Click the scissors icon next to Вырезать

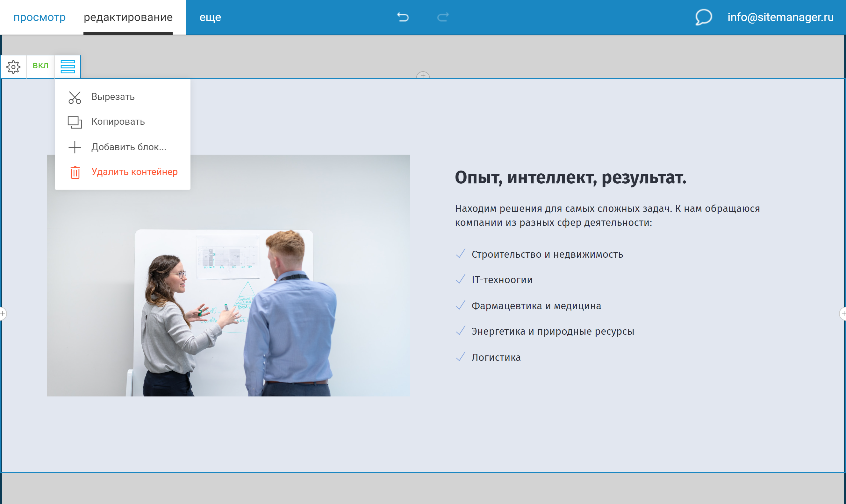tap(75, 97)
